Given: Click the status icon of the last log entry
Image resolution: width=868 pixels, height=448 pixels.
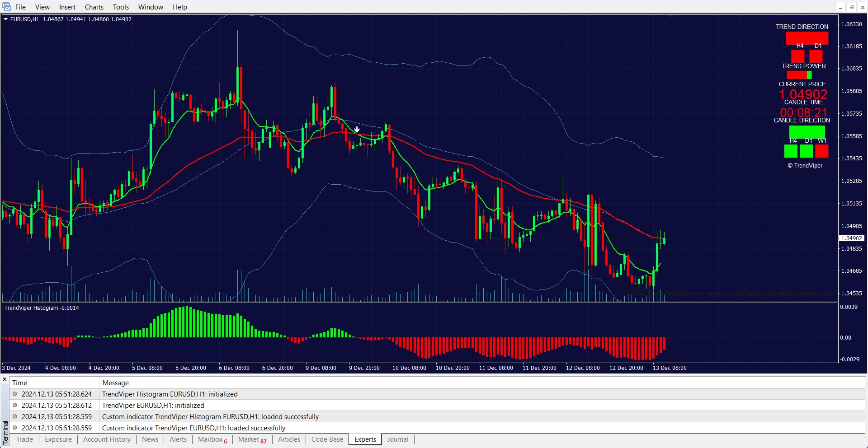Looking at the screenshot, I should coord(15,428).
